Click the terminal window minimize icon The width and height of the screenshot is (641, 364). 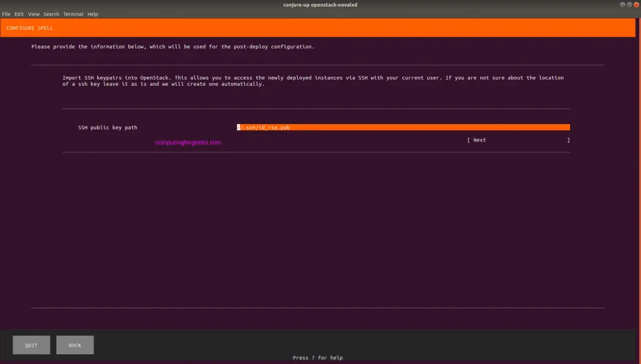point(622,4)
